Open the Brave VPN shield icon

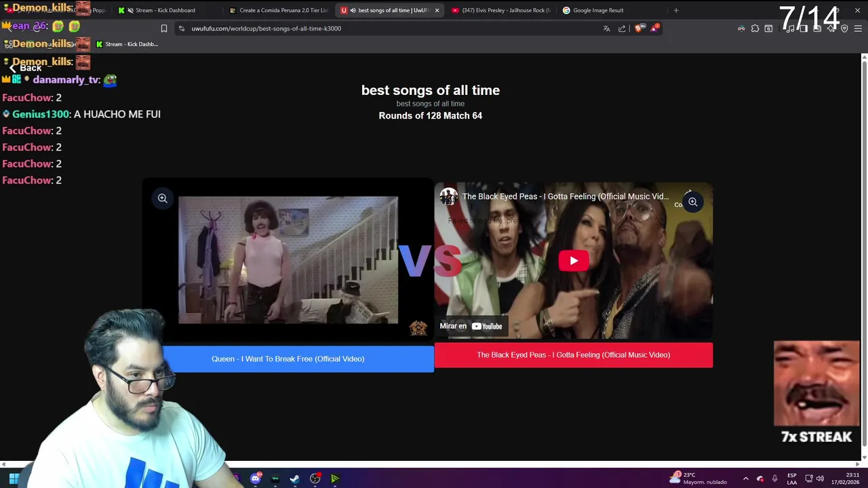(844, 28)
